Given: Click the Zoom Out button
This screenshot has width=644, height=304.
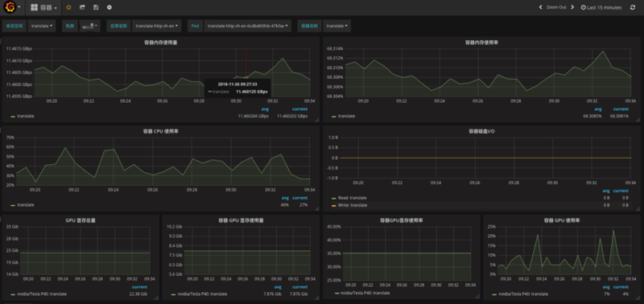Looking at the screenshot, I should (556, 7).
